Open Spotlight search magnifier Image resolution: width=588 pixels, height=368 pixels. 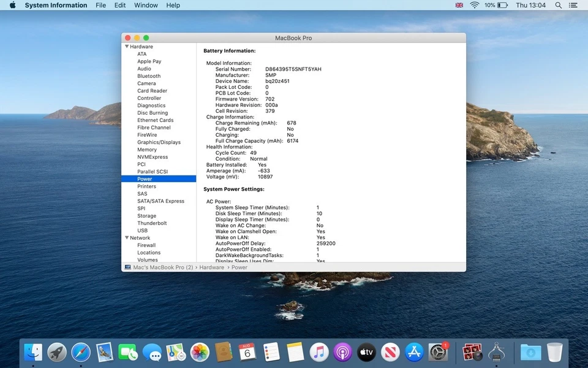[x=559, y=6]
